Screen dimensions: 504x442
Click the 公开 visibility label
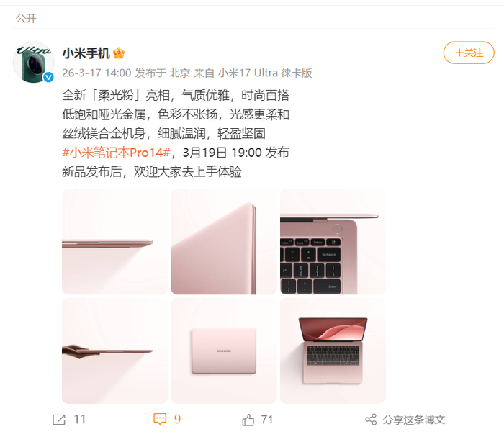[26, 18]
